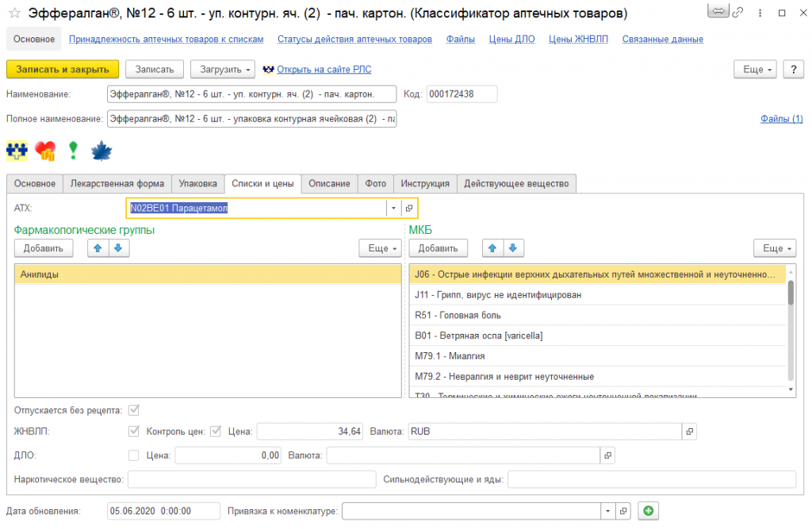Screen dimensions: 812x529
Task: Toggle the ДЛО checkbox
Action: click(133, 455)
